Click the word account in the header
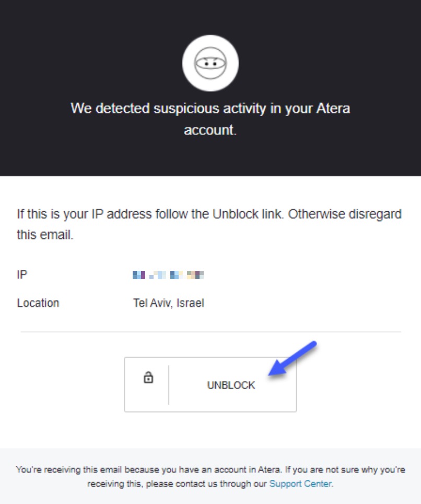The width and height of the screenshot is (421, 504). click(x=210, y=130)
